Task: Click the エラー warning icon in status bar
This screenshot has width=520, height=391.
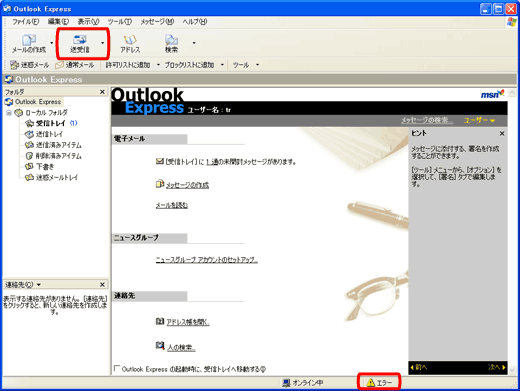Action: coord(370,383)
